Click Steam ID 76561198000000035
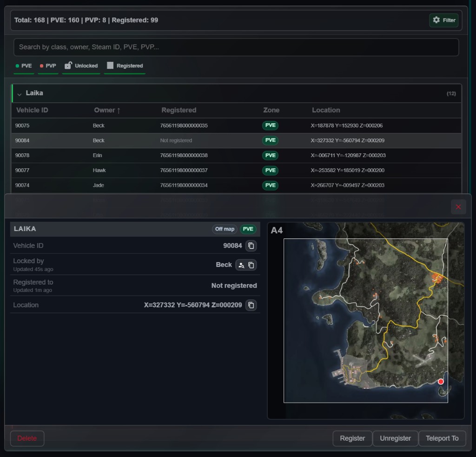Image resolution: width=476 pixels, height=457 pixels. tap(184, 126)
